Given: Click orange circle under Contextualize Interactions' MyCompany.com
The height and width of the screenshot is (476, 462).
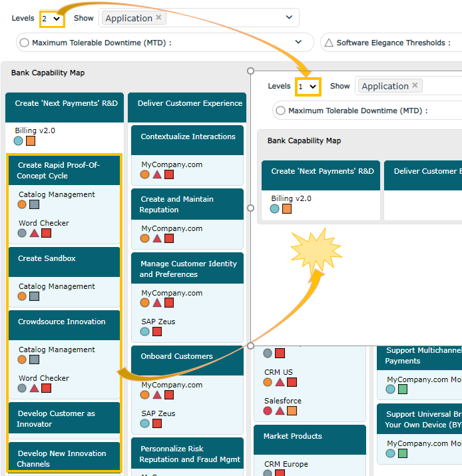Looking at the screenshot, I should [x=144, y=174].
